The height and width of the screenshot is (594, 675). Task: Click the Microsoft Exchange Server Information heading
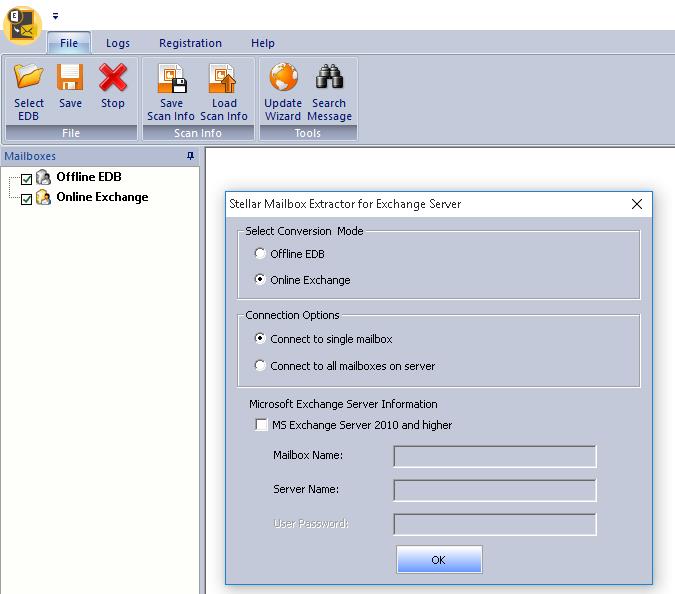point(343,404)
